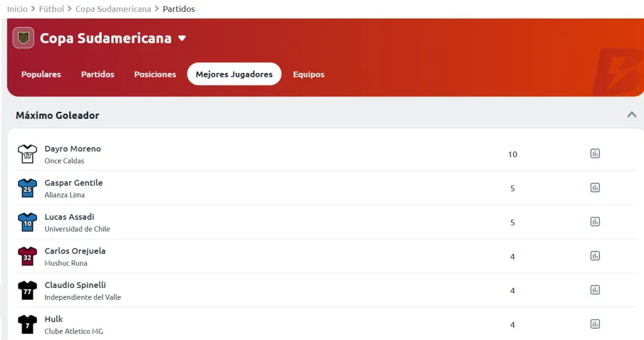The height and width of the screenshot is (340, 644).
Task: Click the Copa Sudamericana logo badge
Action: pyautogui.click(x=23, y=38)
